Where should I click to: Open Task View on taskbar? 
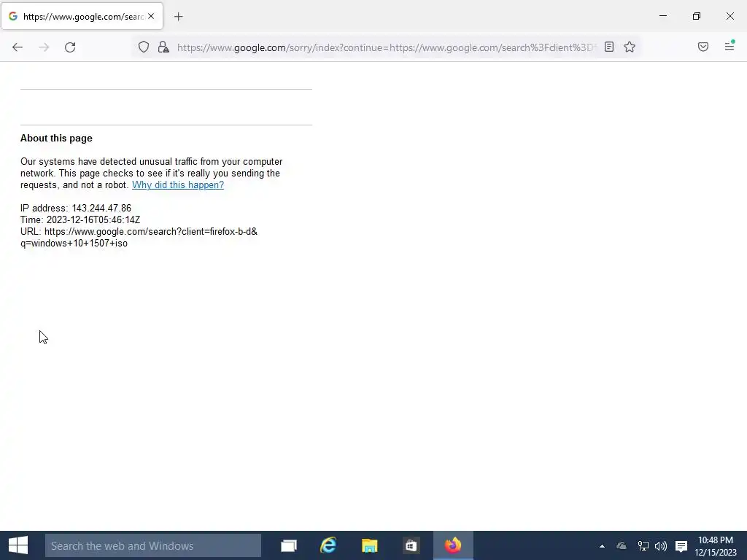point(289,545)
